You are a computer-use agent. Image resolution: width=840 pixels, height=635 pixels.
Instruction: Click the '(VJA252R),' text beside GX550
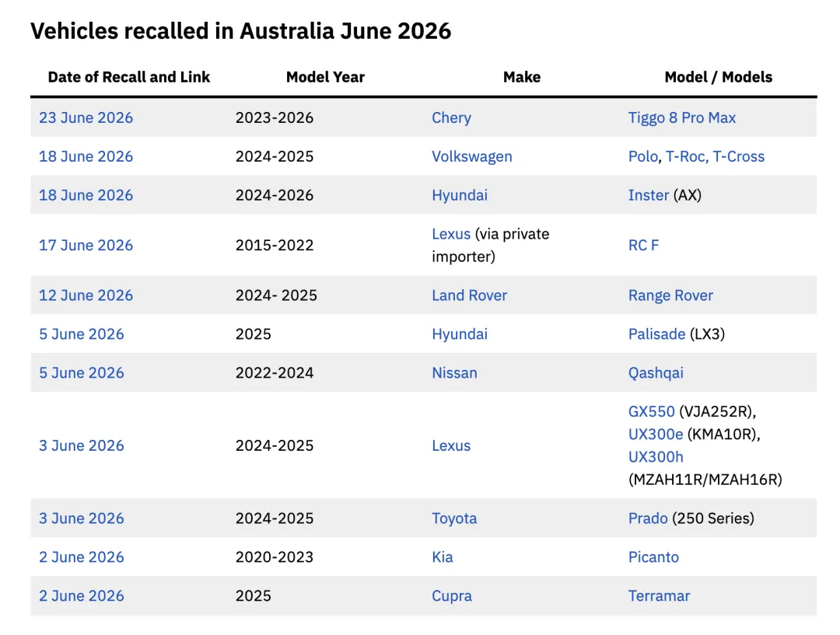pyautogui.click(x=717, y=412)
